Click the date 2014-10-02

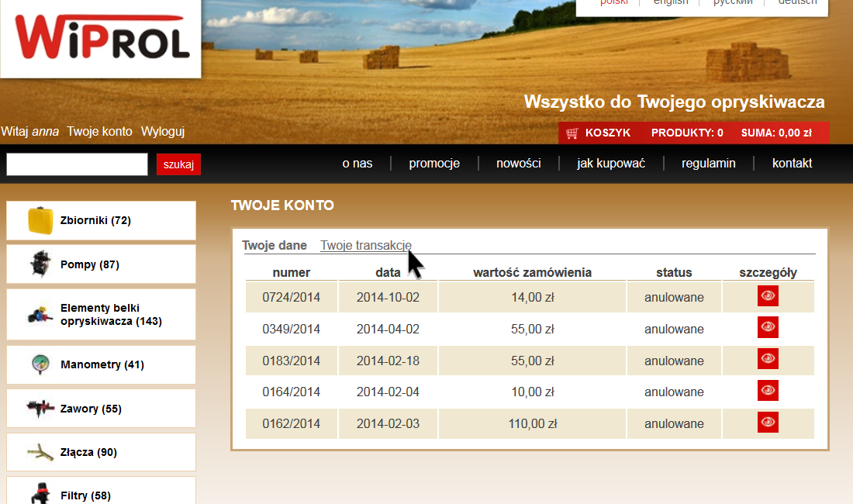[x=388, y=298]
